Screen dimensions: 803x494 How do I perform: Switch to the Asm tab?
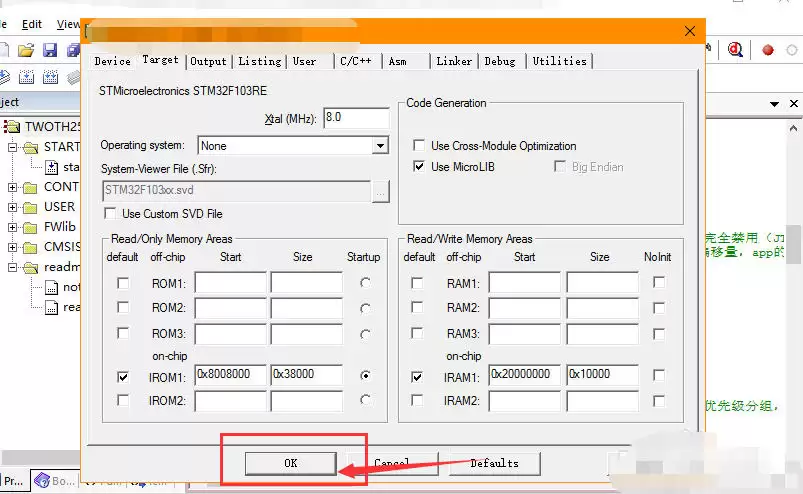click(x=398, y=61)
